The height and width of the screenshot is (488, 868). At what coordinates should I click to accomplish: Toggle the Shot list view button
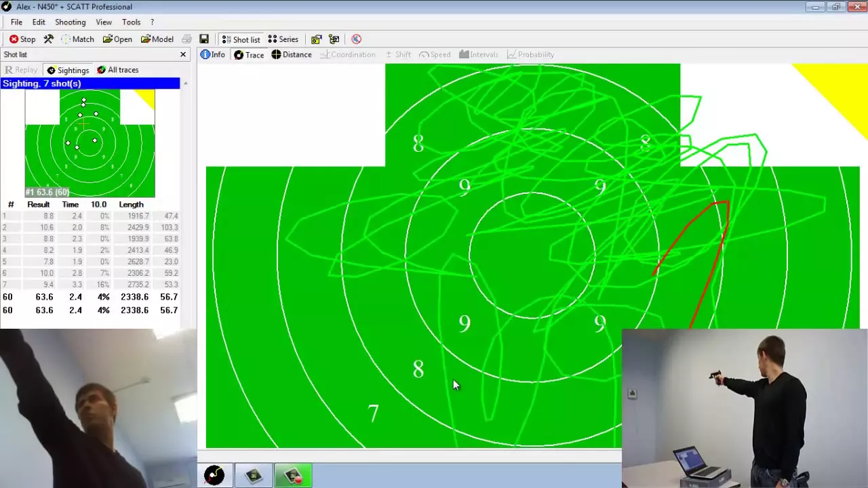241,39
